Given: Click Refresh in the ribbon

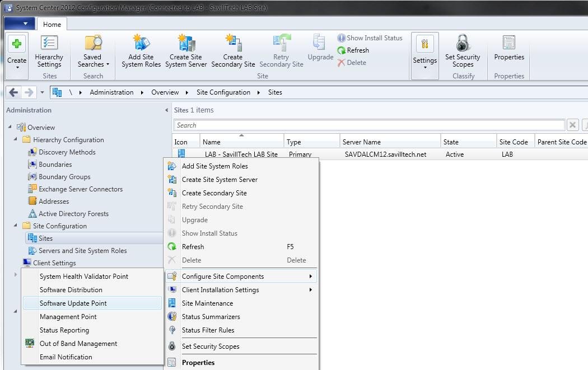Looking at the screenshot, I should [353, 50].
